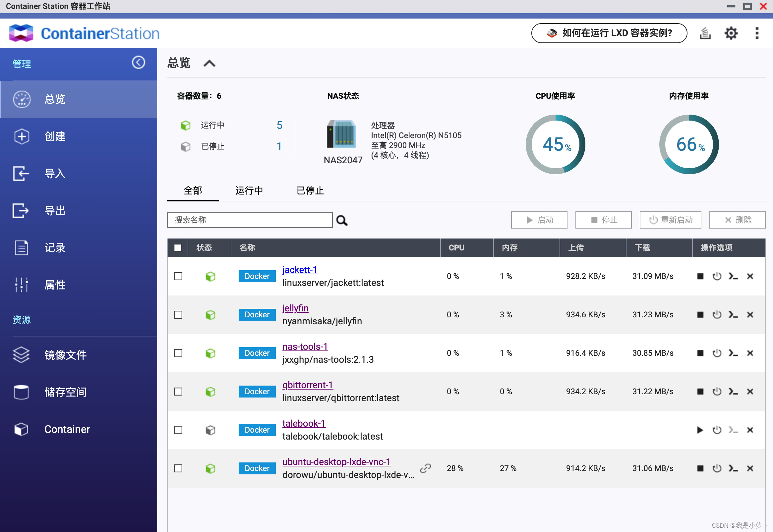This screenshot has width=773, height=532.
Task: Stop the qbittorrent-1 container
Action: coord(700,391)
